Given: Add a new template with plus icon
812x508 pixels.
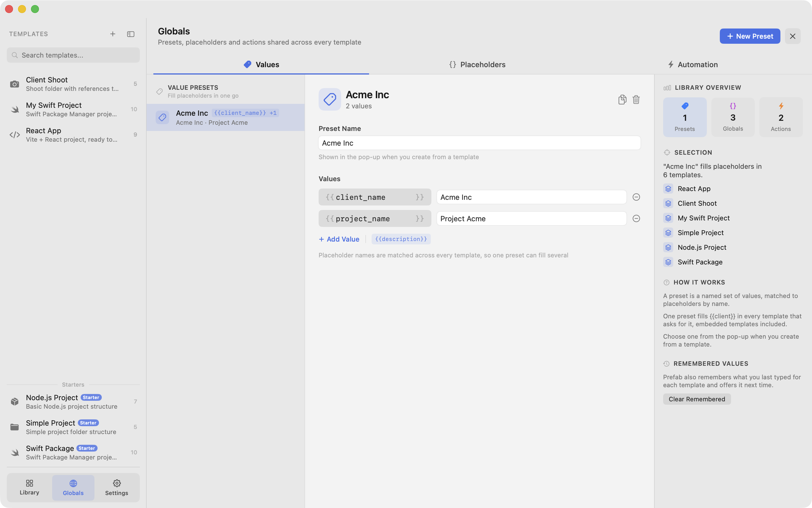Looking at the screenshot, I should coord(113,34).
